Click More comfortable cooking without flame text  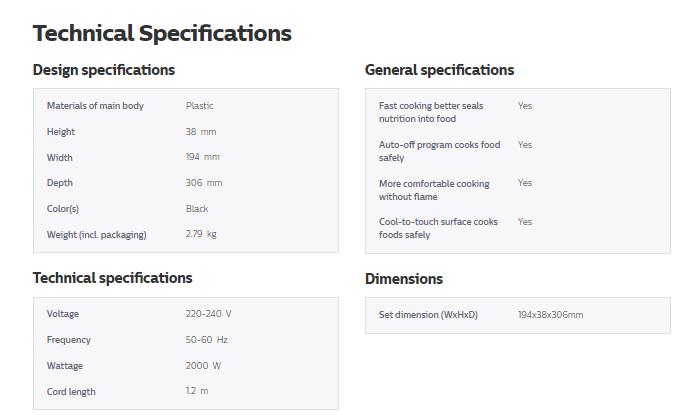[x=434, y=190]
